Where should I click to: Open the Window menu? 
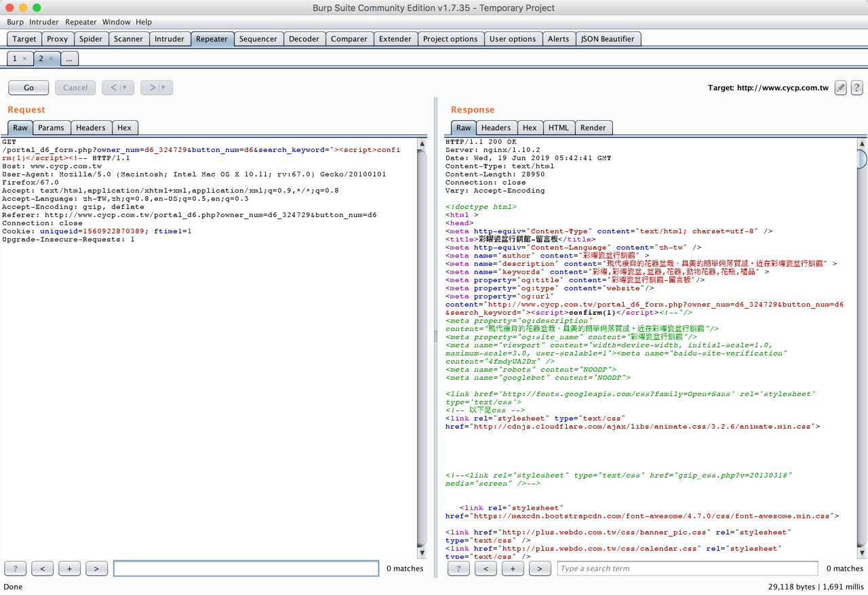(x=116, y=22)
